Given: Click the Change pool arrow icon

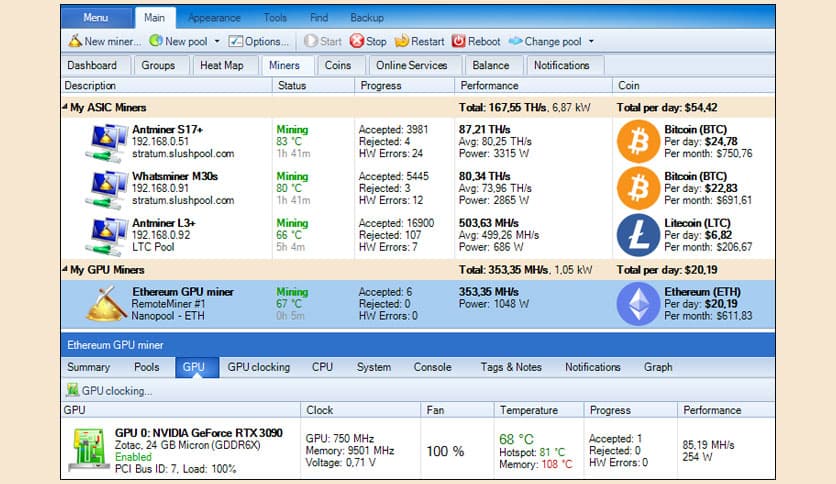Looking at the screenshot, I should pyautogui.click(x=515, y=41).
